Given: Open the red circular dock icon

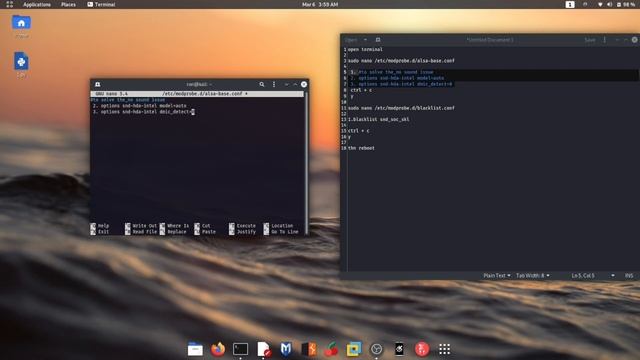Looking at the screenshot, I should (x=422, y=349).
